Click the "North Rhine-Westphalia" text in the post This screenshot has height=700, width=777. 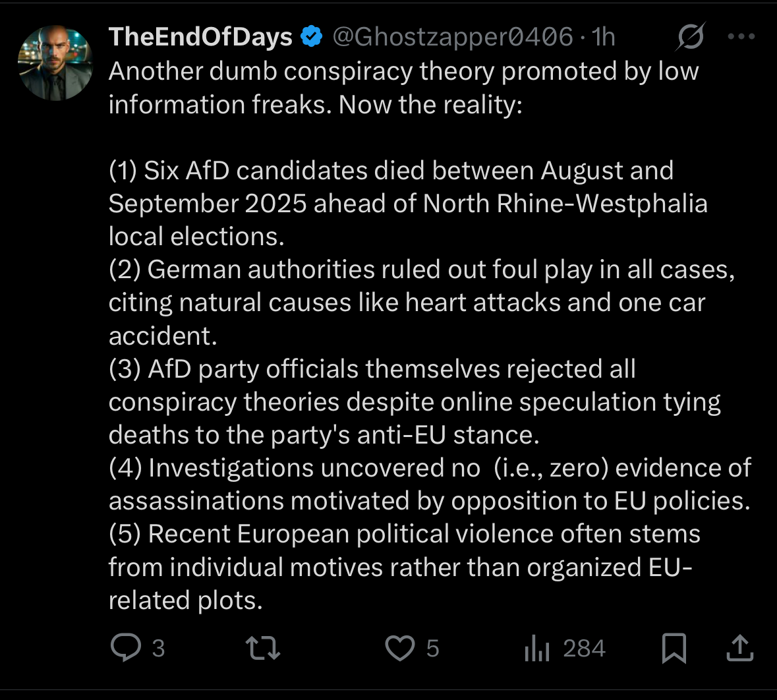pyautogui.click(x=565, y=204)
